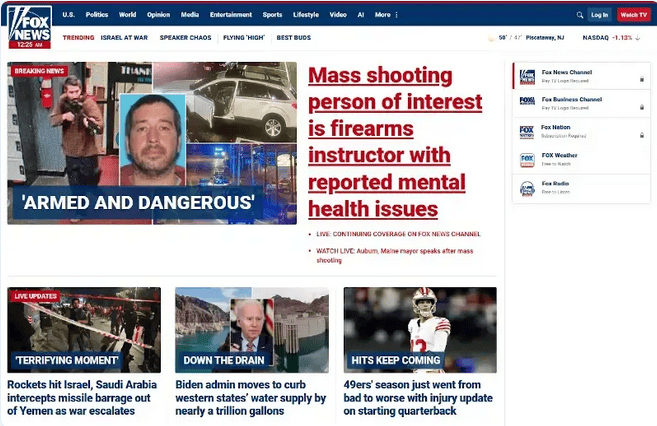The width and height of the screenshot is (657, 426).
Task: Select FOX Weather in the watch list
Action: coord(581,160)
